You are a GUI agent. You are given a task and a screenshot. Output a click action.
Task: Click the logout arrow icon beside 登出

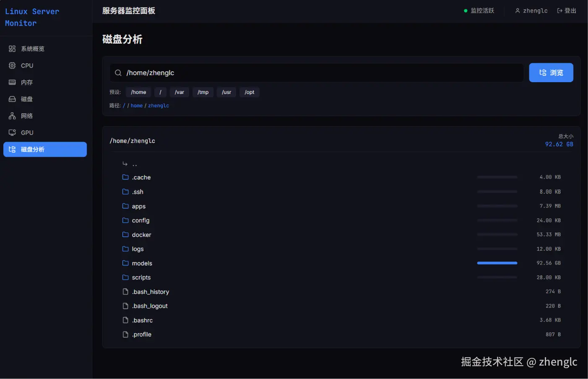pyautogui.click(x=559, y=11)
